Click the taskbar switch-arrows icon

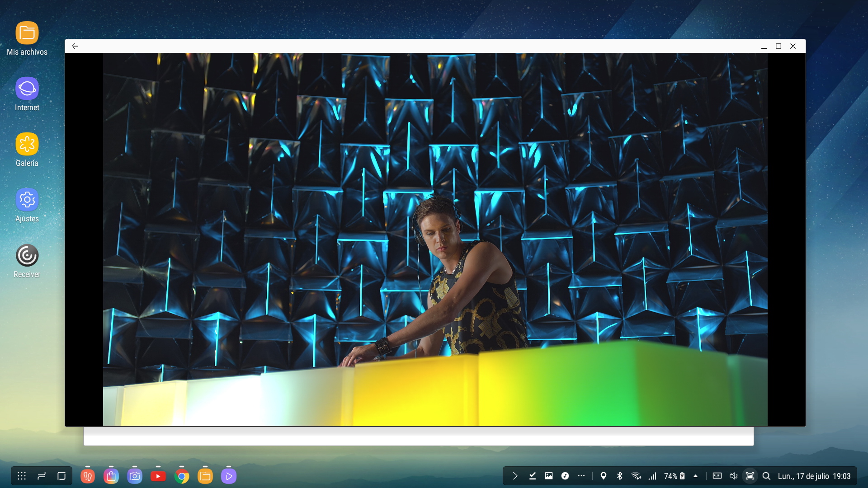click(x=42, y=476)
